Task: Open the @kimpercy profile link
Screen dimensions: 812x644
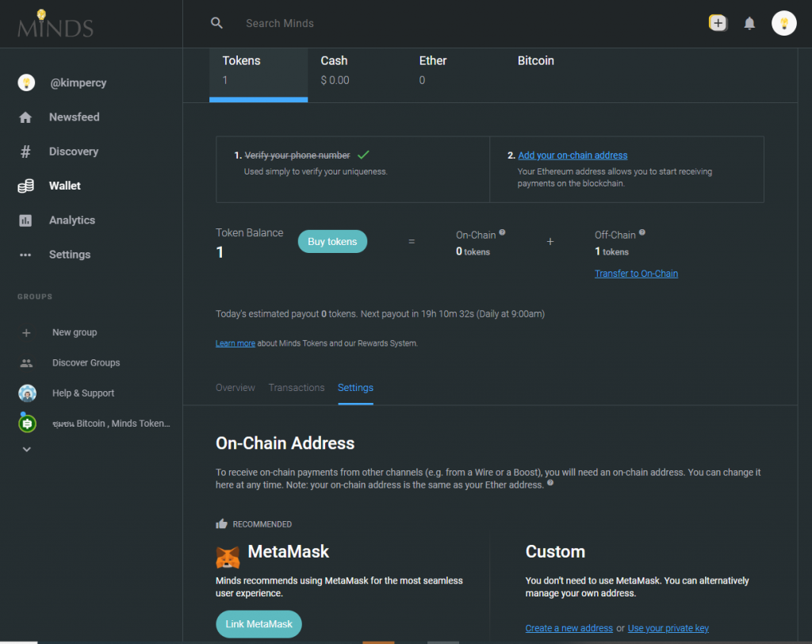Action: 79,83
